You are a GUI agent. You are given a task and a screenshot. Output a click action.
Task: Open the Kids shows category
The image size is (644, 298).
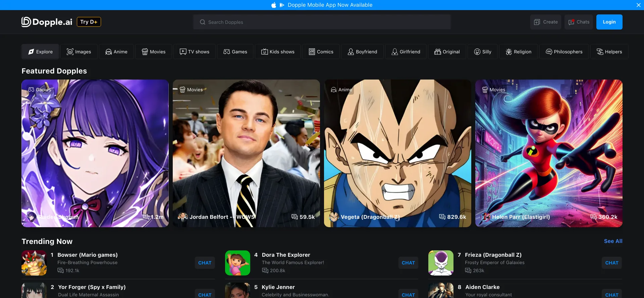[x=278, y=52]
